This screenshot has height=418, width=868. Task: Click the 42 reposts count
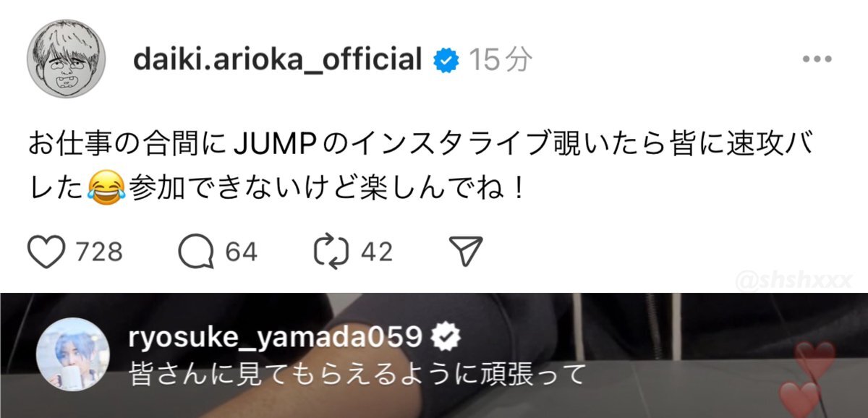376,252
